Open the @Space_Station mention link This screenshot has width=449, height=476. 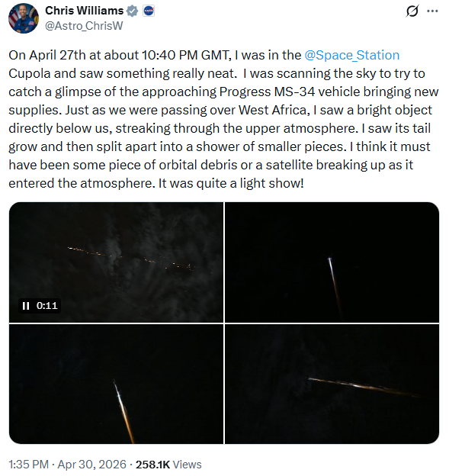coord(351,55)
